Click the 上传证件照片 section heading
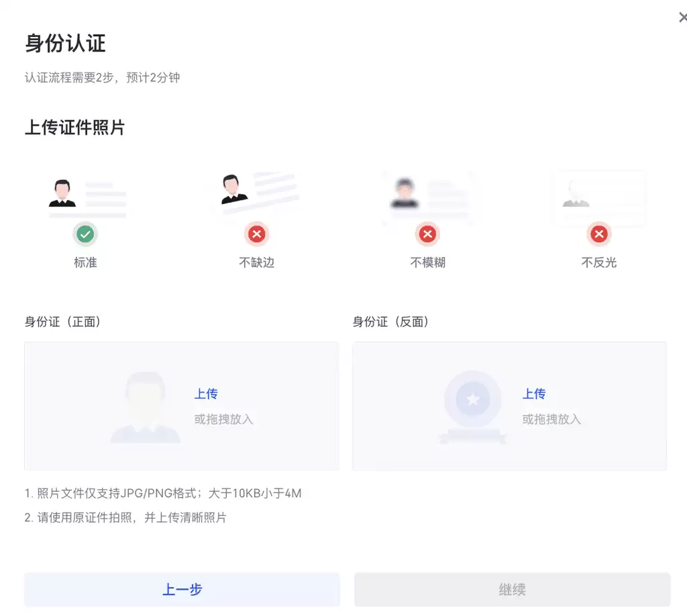 click(74, 127)
